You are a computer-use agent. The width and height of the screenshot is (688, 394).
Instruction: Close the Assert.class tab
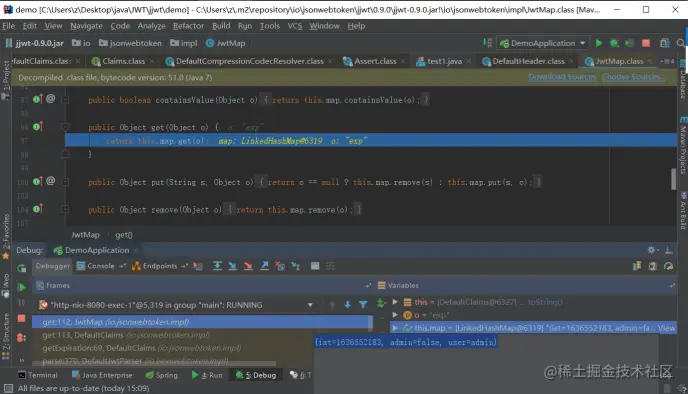pyautogui.click(x=403, y=61)
